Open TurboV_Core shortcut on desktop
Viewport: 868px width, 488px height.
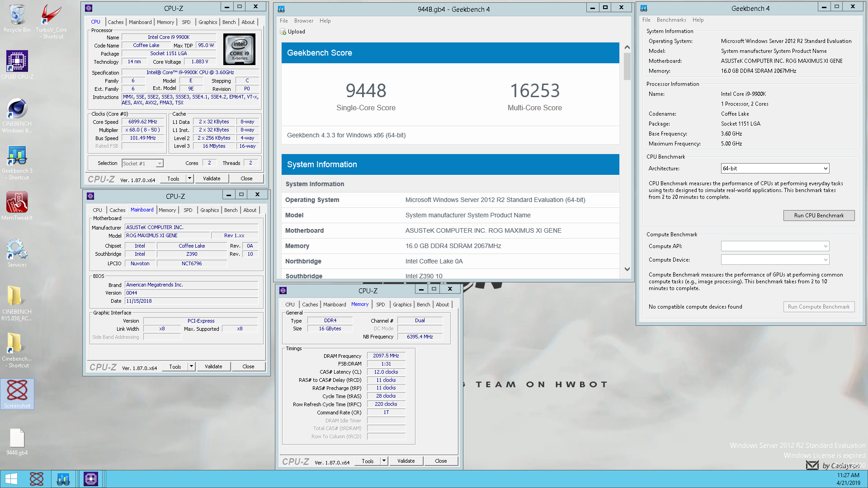point(51,21)
